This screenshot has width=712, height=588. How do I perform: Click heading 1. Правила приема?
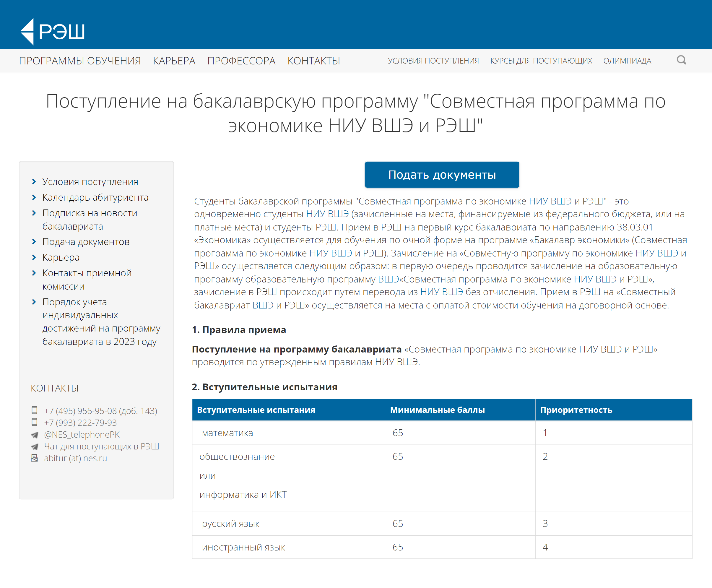tap(239, 329)
